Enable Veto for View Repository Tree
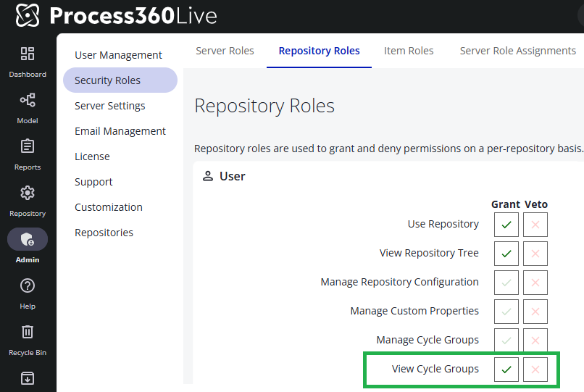 [x=535, y=254]
